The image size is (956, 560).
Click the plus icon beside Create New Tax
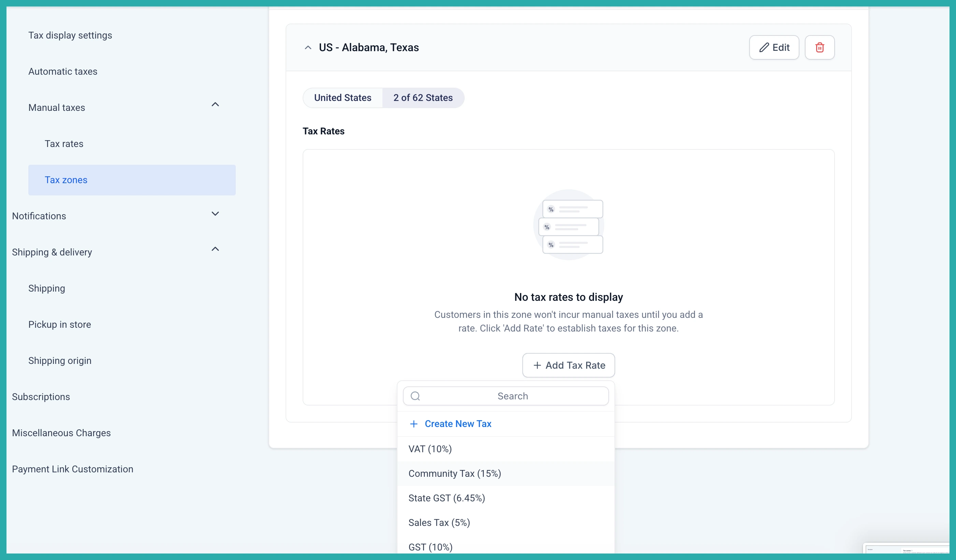pyautogui.click(x=414, y=424)
